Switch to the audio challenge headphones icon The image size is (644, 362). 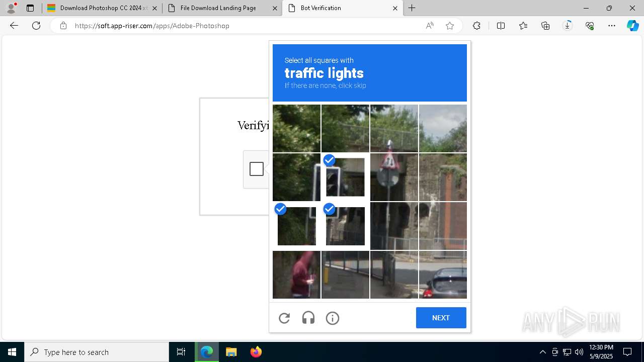click(x=308, y=318)
